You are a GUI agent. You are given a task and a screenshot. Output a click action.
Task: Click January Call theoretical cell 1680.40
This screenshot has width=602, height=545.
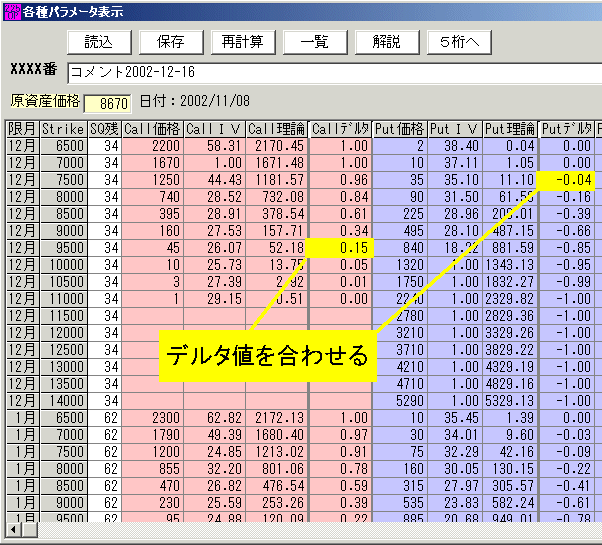[276, 435]
